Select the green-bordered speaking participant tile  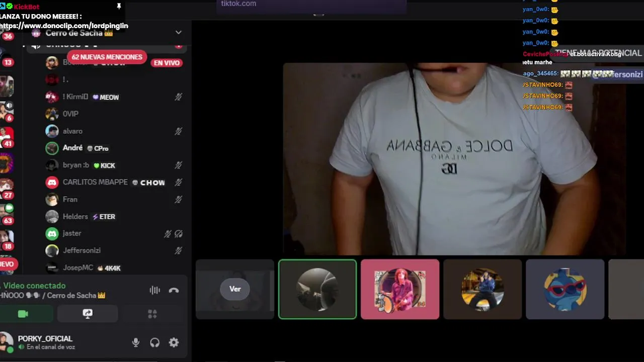tap(317, 289)
